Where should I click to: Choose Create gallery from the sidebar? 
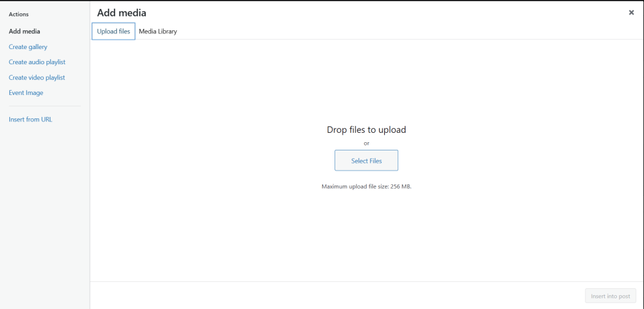[x=28, y=47]
